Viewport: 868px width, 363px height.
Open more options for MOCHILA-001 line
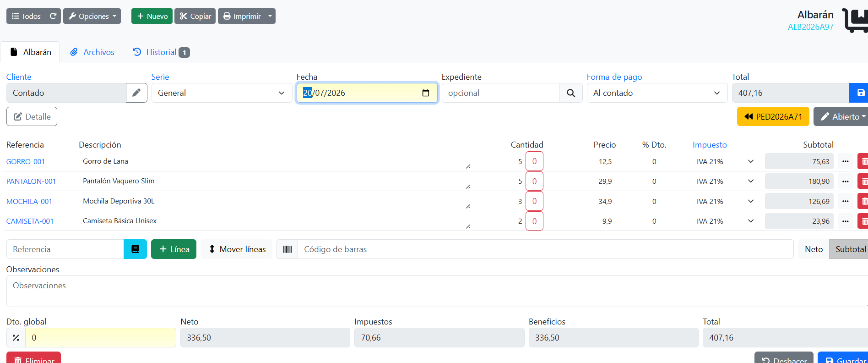tap(846, 201)
